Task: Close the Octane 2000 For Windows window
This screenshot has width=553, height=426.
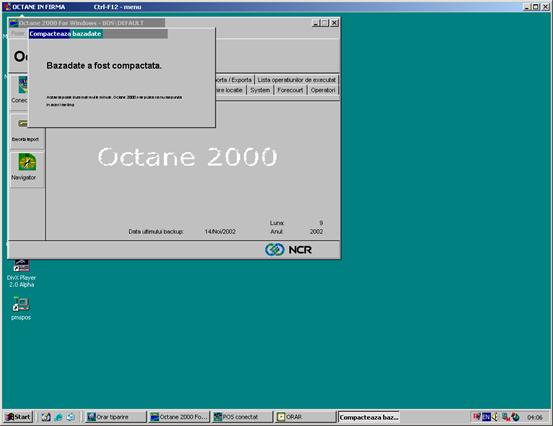Action: coord(334,23)
